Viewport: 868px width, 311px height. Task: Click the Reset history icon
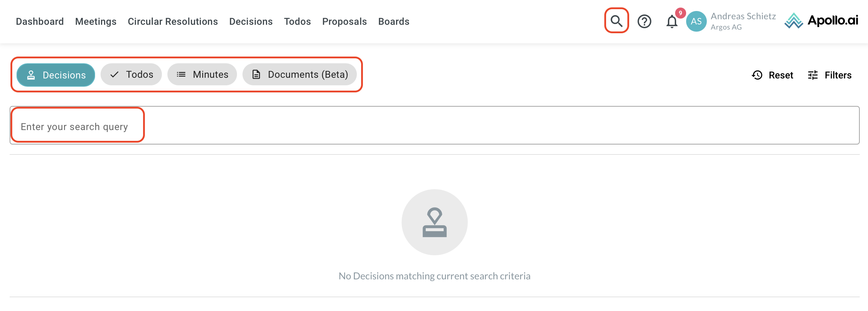coord(757,75)
